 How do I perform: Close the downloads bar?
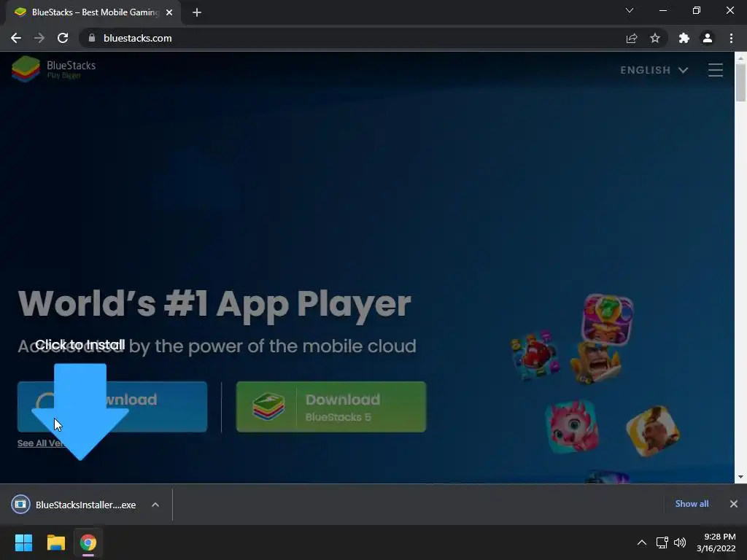pos(734,504)
